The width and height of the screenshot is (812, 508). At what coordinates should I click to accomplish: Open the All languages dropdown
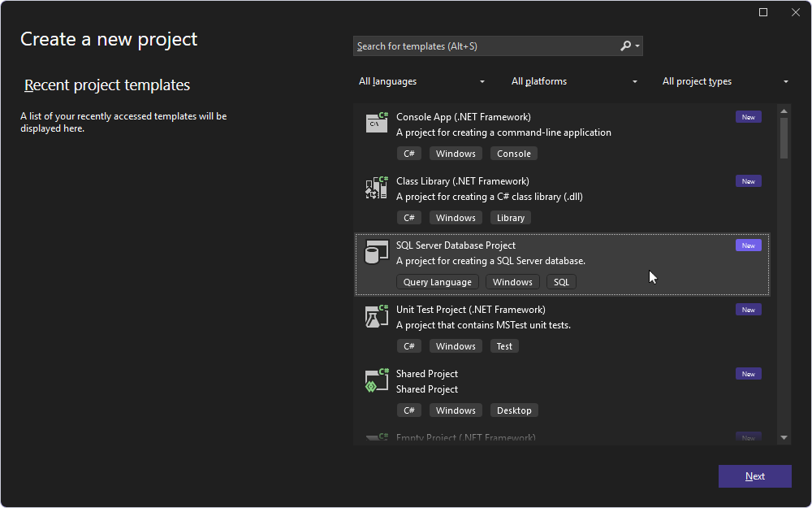point(422,81)
